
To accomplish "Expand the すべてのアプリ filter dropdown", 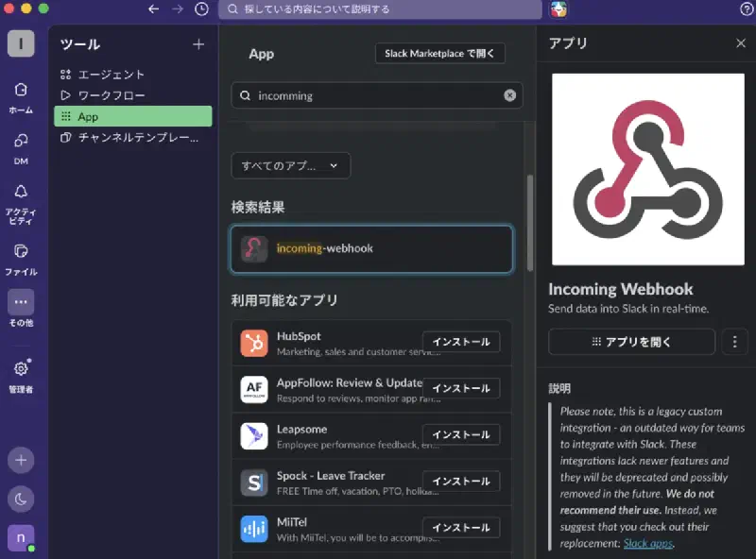I will (x=291, y=166).
